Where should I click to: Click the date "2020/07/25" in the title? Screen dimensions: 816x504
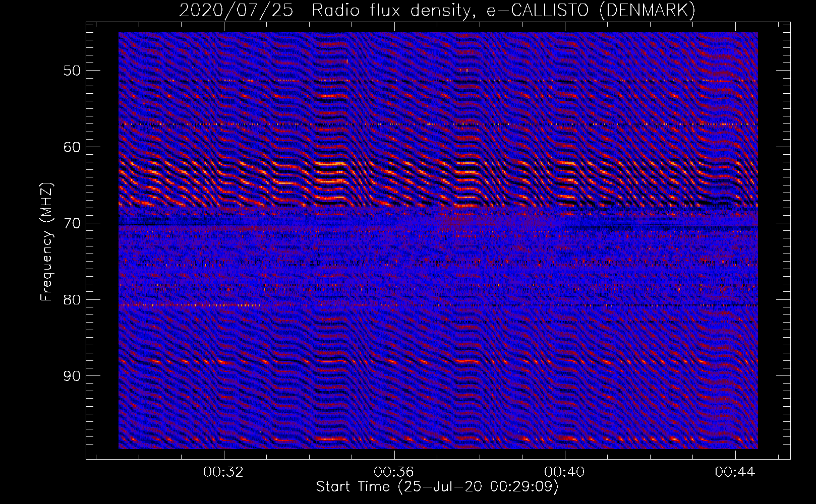(236, 11)
